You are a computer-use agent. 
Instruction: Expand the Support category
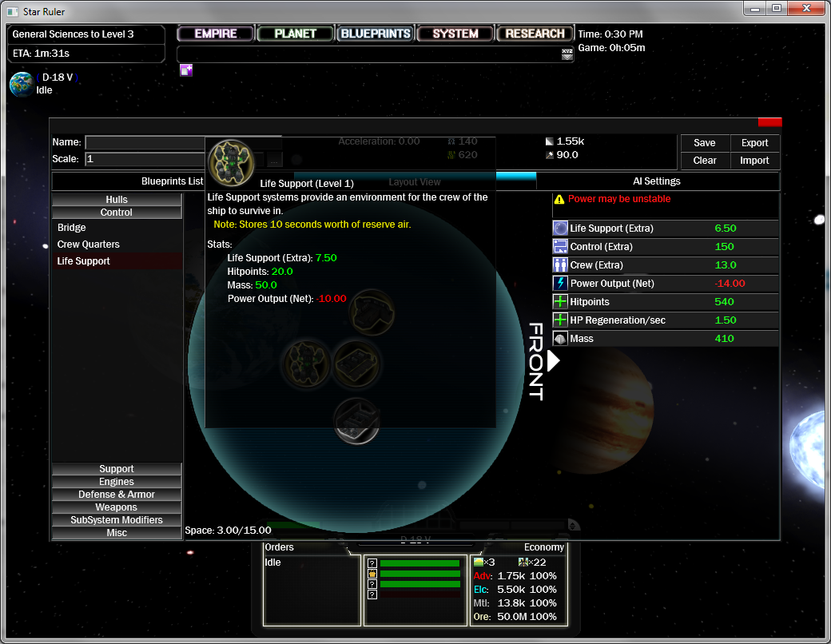point(117,468)
